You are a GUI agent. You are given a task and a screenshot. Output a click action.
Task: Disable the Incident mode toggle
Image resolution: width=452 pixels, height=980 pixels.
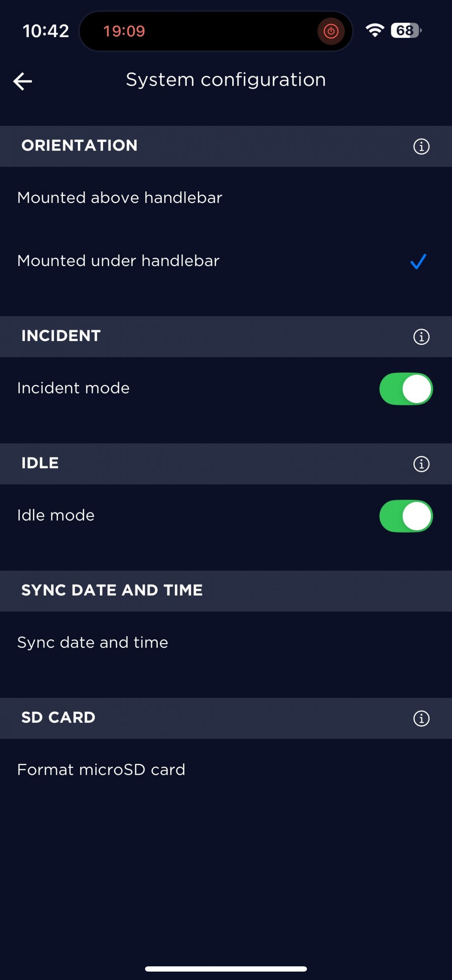coord(406,389)
